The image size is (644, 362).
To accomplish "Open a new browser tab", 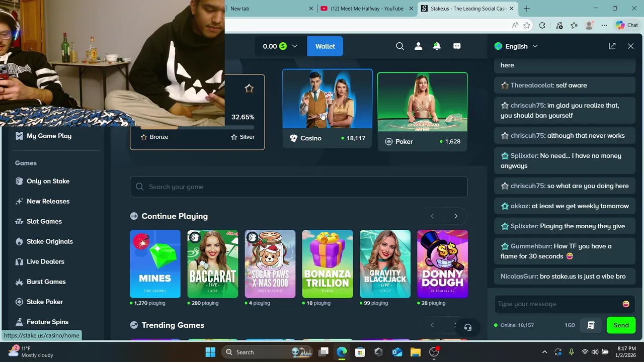I will pos(527,9).
